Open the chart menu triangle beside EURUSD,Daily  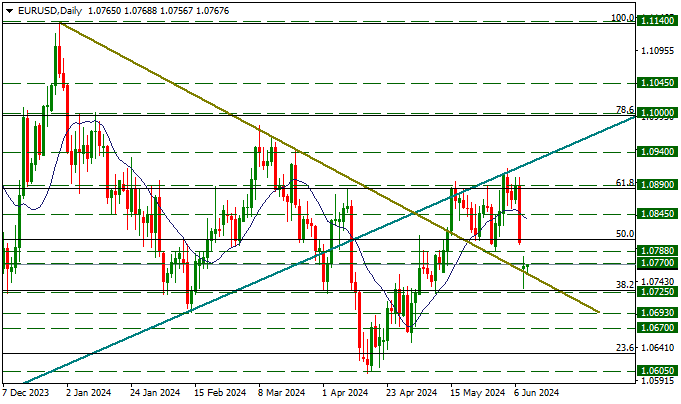pyautogui.click(x=10, y=11)
